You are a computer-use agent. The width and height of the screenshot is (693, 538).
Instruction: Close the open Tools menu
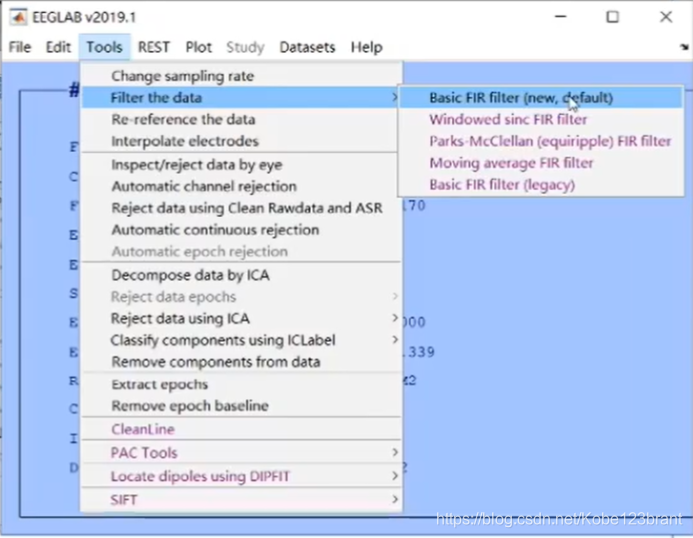(x=104, y=47)
